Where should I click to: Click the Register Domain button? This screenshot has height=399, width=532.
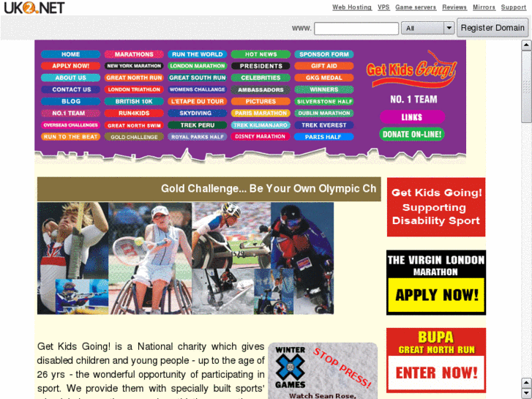point(492,28)
